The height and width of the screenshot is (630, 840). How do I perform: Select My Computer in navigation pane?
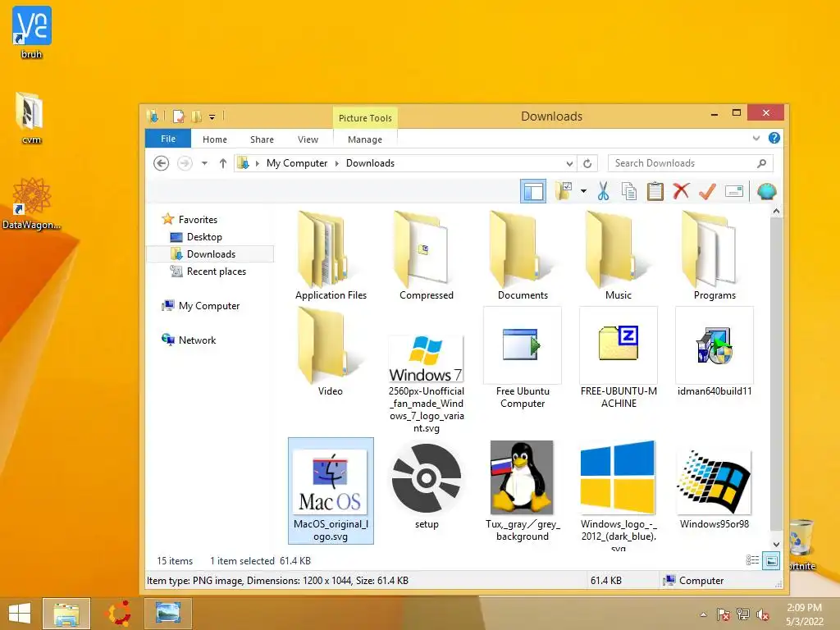209,306
